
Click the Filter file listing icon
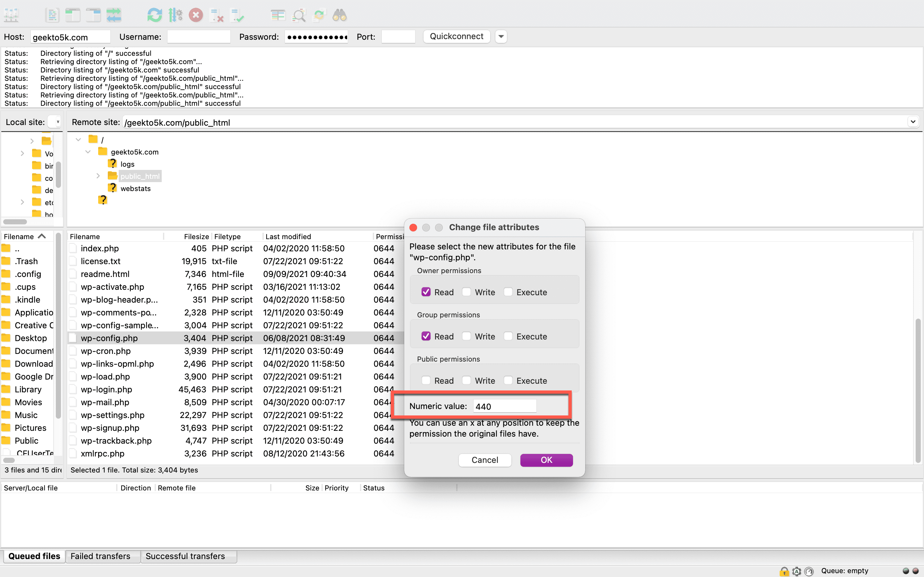299,15
